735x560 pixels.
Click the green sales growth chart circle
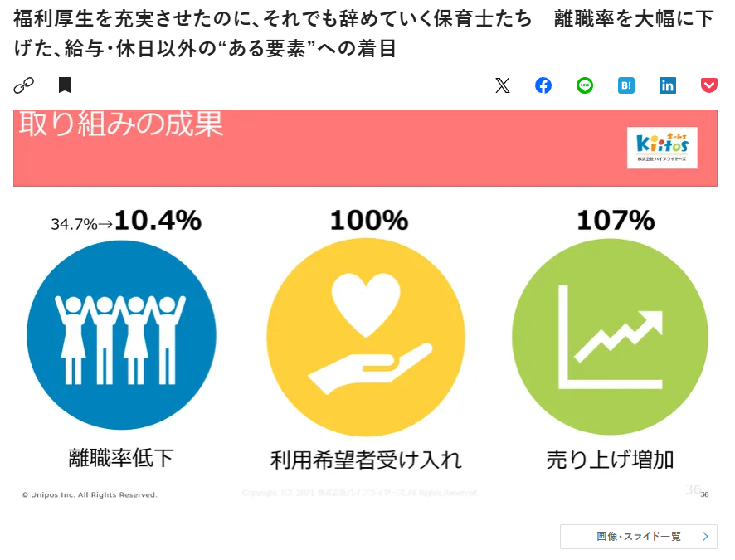click(610, 336)
